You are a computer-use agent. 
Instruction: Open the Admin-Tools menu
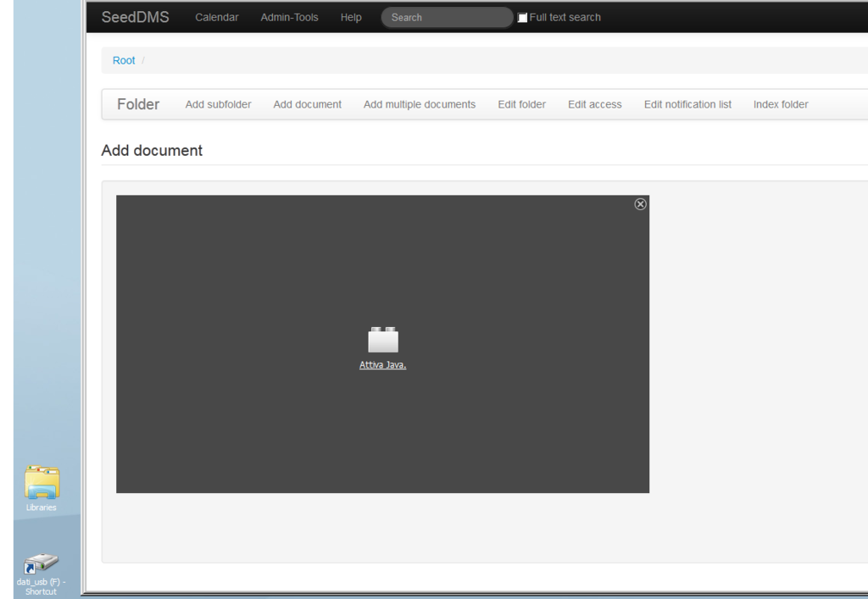pos(289,18)
